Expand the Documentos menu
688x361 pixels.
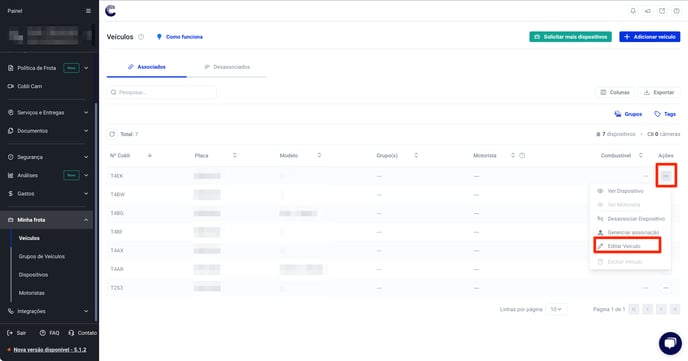pos(86,131)
